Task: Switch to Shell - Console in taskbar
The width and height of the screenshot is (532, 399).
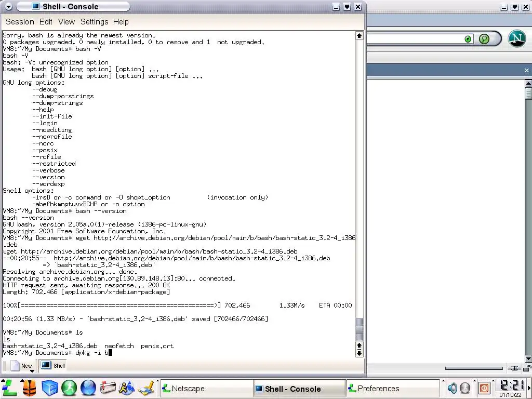Action: (x=299, y=389)
